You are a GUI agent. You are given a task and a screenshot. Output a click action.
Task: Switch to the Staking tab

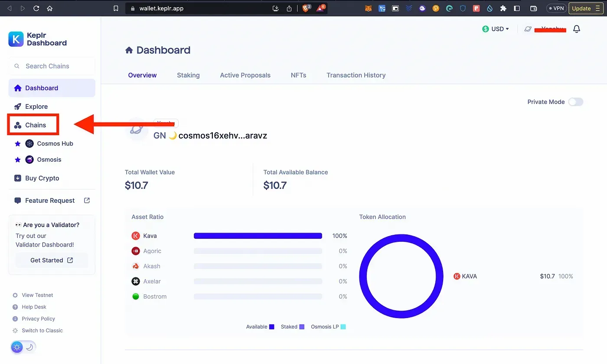click(188, 75)
